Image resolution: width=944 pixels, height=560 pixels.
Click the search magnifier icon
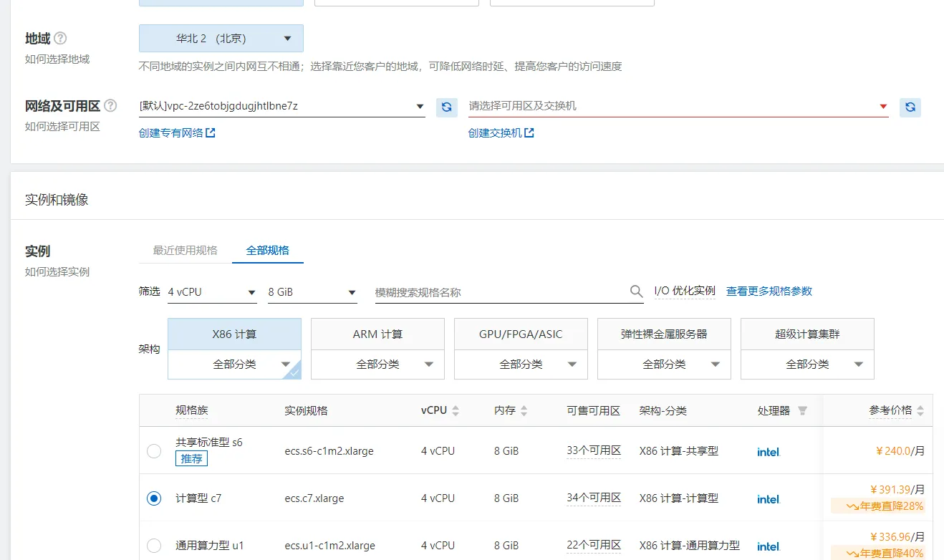[636, 291]
